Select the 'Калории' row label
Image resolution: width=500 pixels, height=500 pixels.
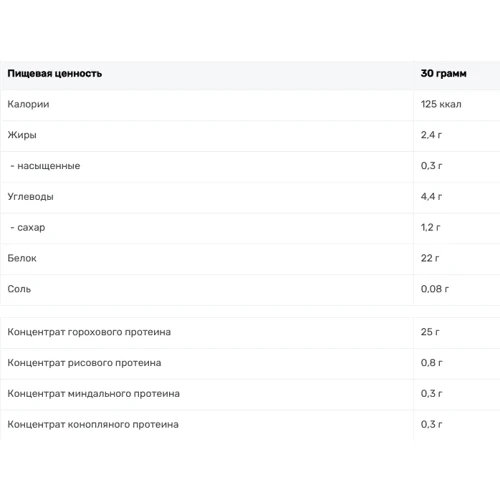pos(28,104)
